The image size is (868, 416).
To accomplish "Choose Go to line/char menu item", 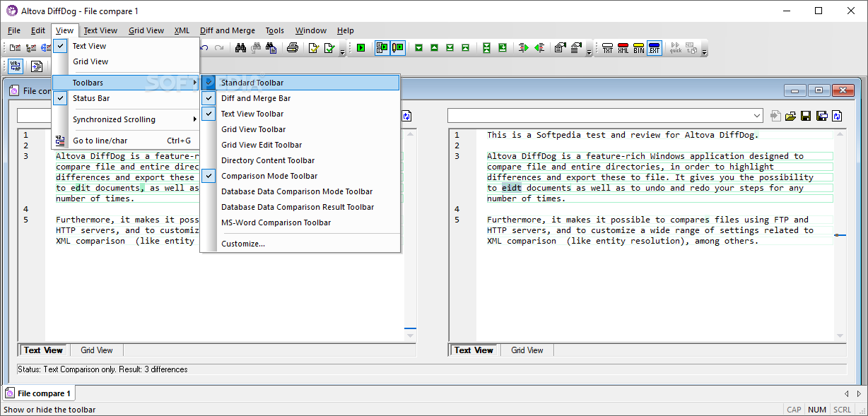I will 126,141.
